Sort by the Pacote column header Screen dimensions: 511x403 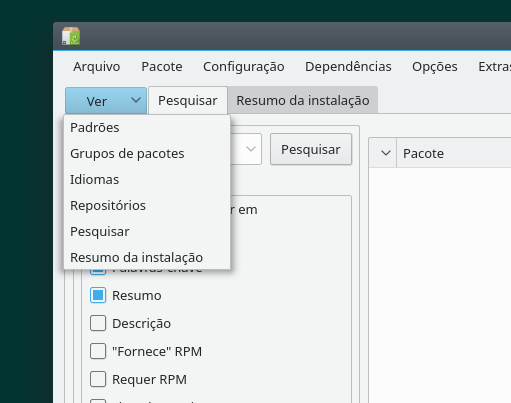pos(423,154)
